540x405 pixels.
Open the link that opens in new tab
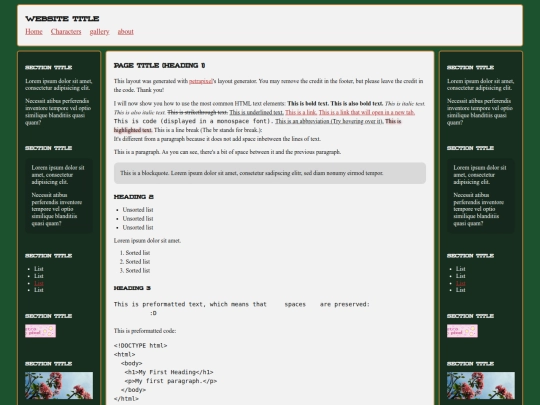tap(367, 112)
